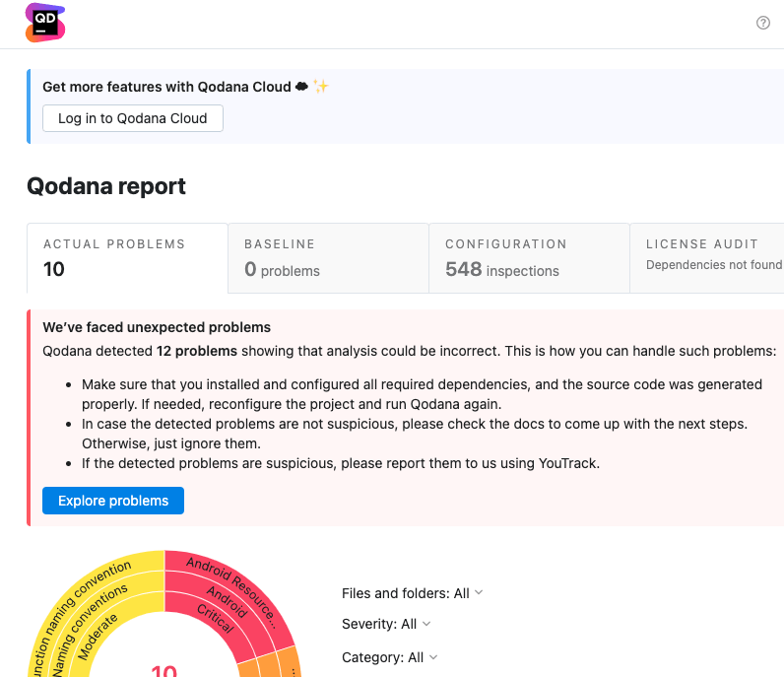Image resolution: width=784 pixels, height=677 pixels.
Task: Click the '12 problems' bold text
Action: point(197,351)
